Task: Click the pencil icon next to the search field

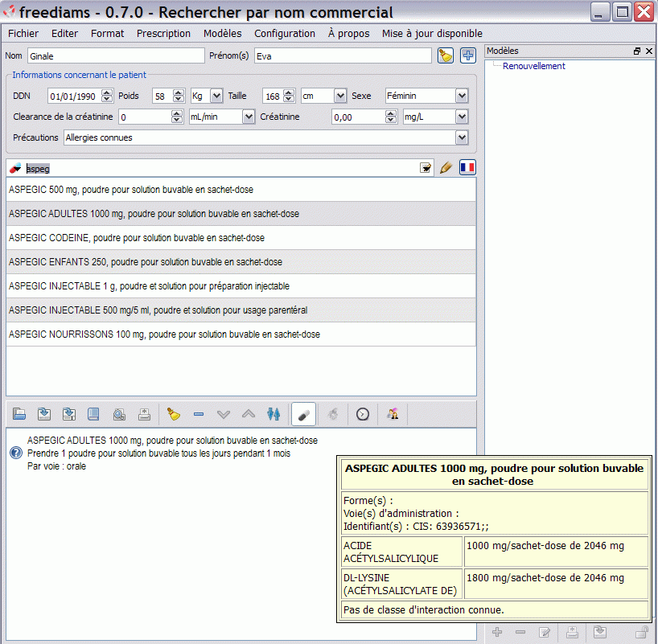Action: coord(446,168)
